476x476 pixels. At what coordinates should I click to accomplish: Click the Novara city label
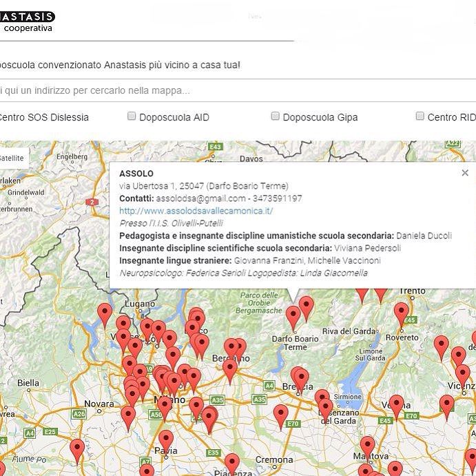pos(99,404)
